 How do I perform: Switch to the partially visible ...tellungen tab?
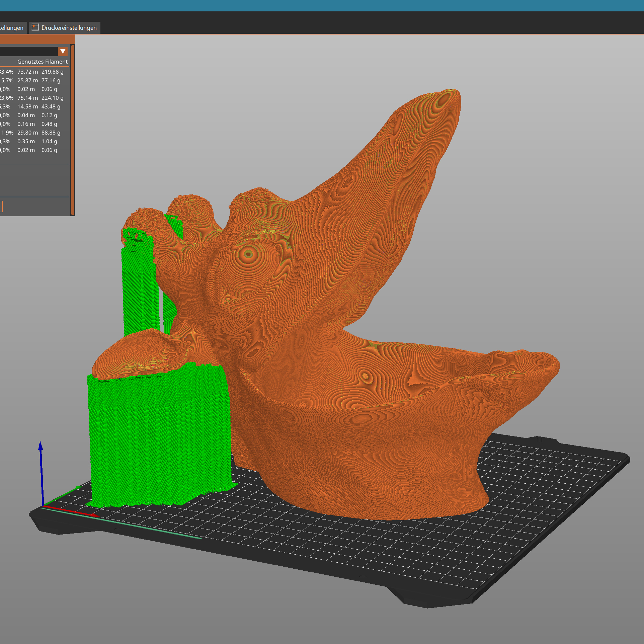pos(12,28)
